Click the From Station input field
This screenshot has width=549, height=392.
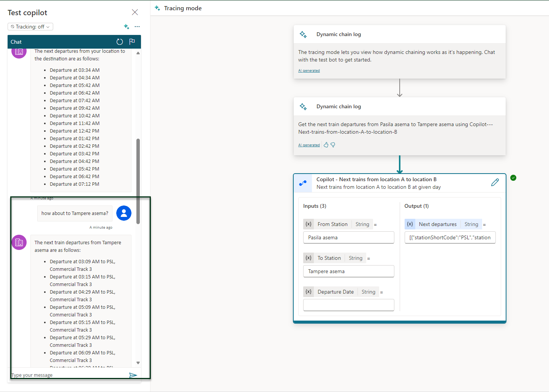coord(348,237)
